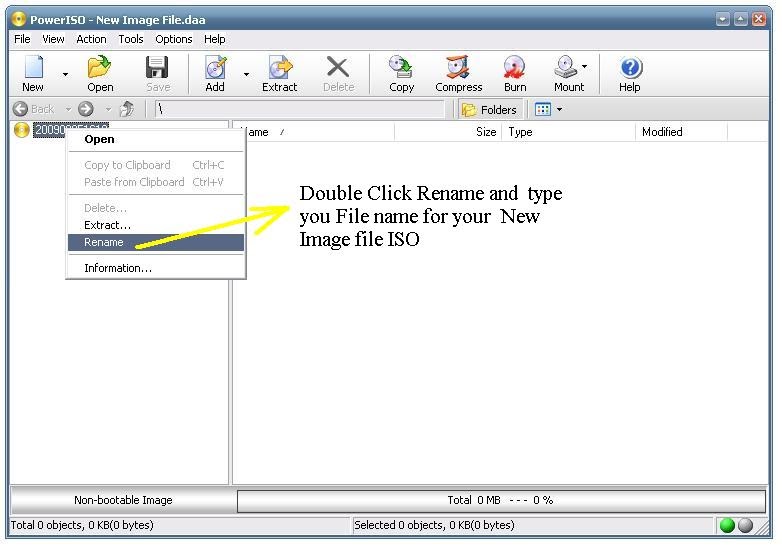The width and height of the screenshot is (782, 547).
Task: Choose Open in the context menu
Action: 156,139
